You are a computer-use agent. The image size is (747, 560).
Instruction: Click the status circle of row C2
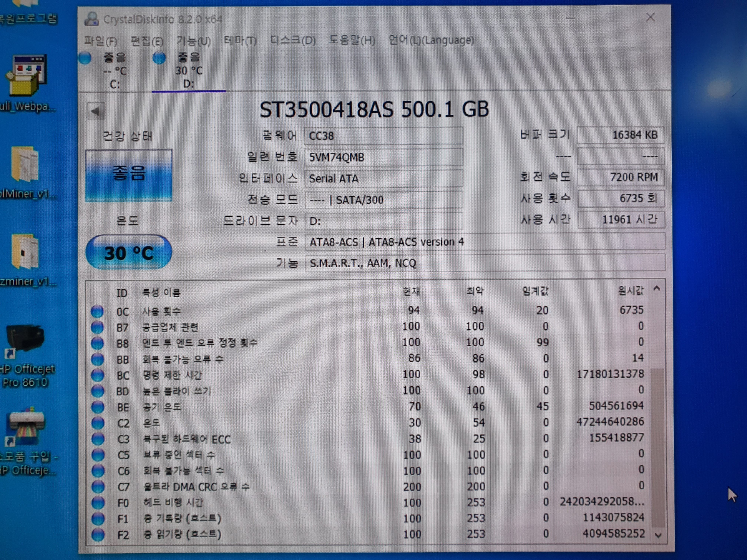98,423
